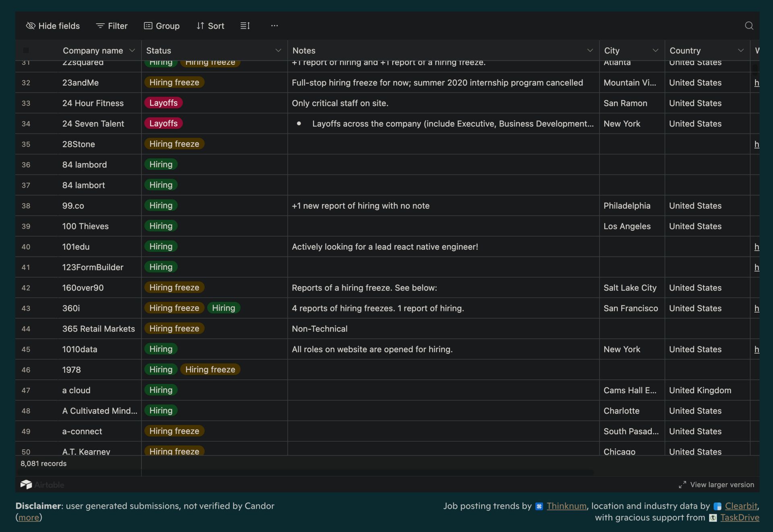Screen dimensions: 773x532
Task: Click the 101edu 'Actively looking' note
Action: (x=385, y=247)
